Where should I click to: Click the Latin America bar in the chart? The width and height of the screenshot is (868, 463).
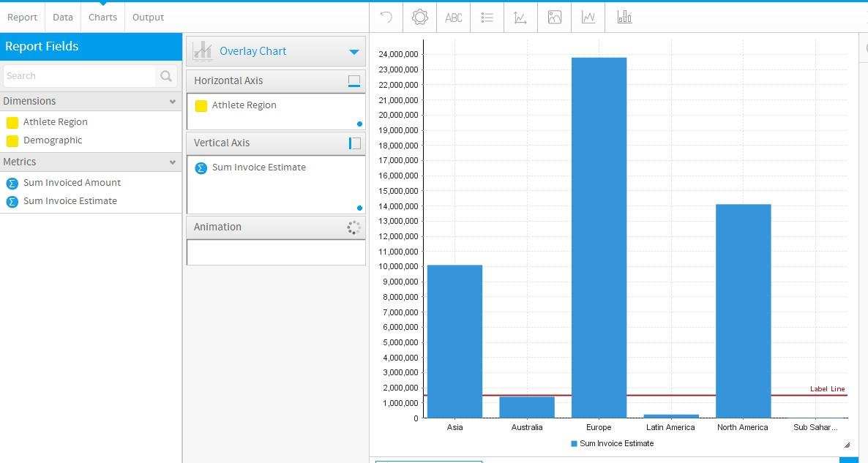tap(671, 416)
